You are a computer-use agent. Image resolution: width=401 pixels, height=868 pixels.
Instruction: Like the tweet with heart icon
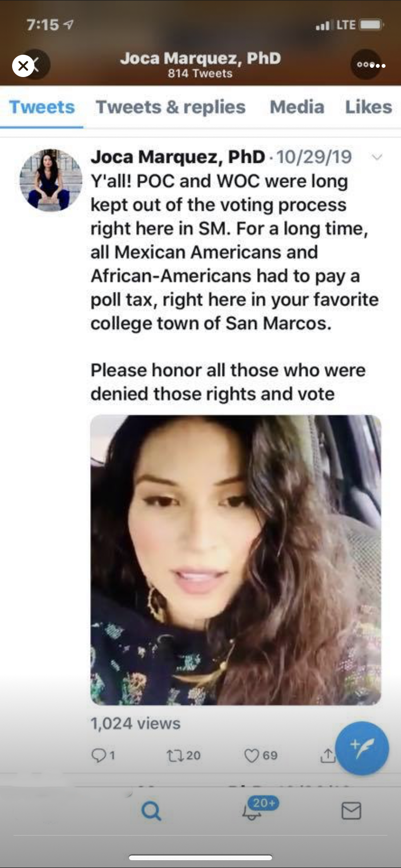251,755
